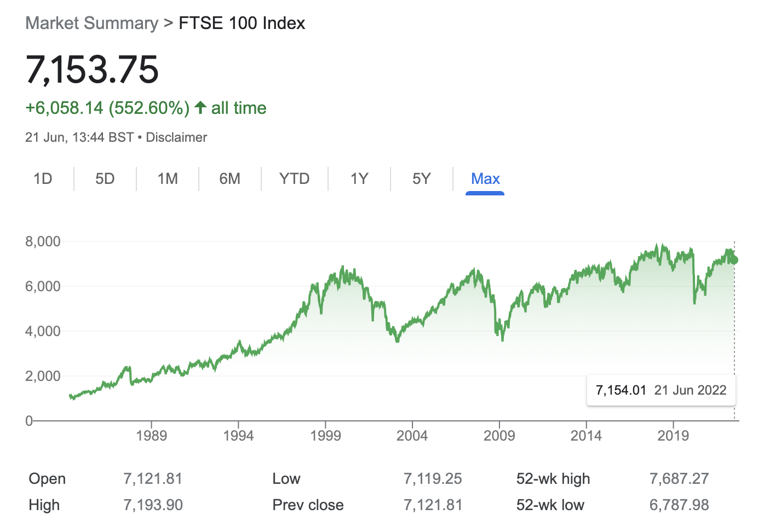
Task: Click the 1999 x-axis label
Action: tap(325, 436)
